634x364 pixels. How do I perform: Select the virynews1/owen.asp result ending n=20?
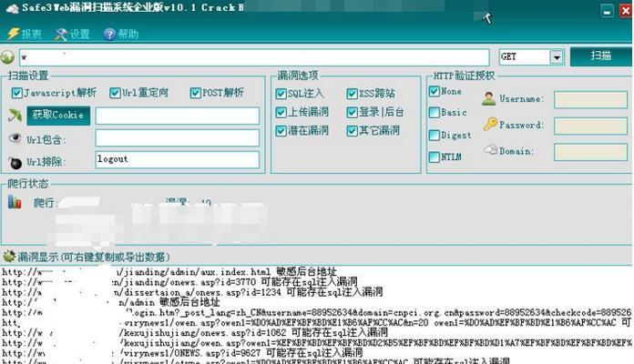click(x=316, y=322)
